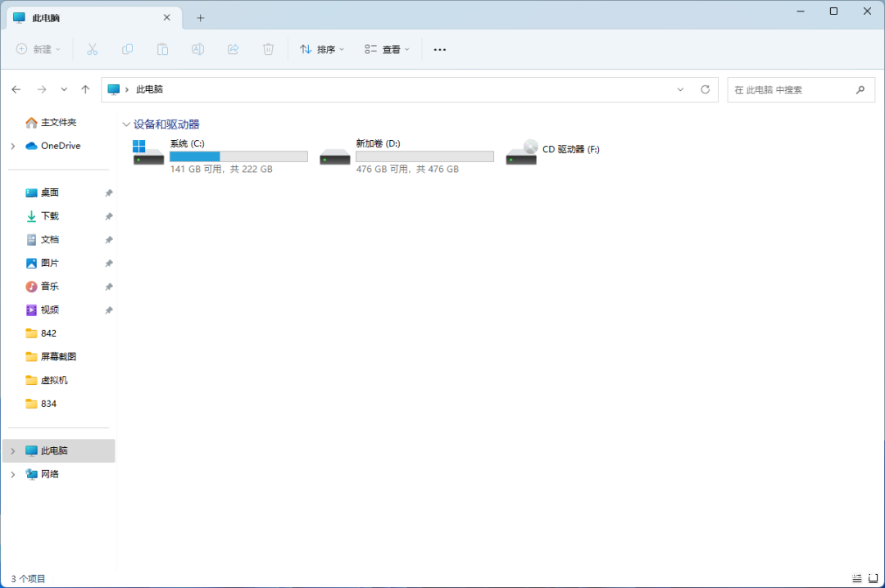
Task: Open the 查看 view dropdown
Action: pos(388,49)
